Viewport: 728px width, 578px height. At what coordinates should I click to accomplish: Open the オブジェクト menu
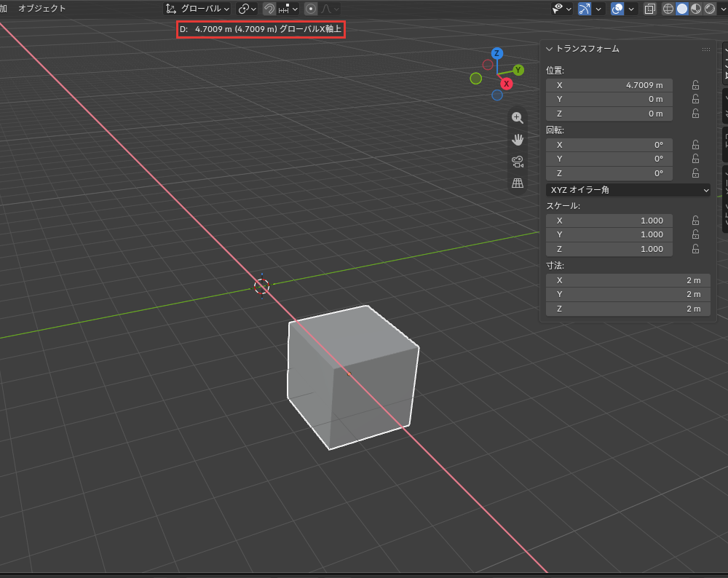click(x=41, y=8)
